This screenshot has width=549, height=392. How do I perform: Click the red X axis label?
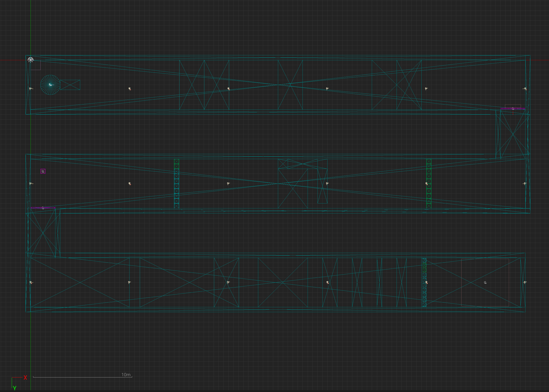(x=25, y=377)
